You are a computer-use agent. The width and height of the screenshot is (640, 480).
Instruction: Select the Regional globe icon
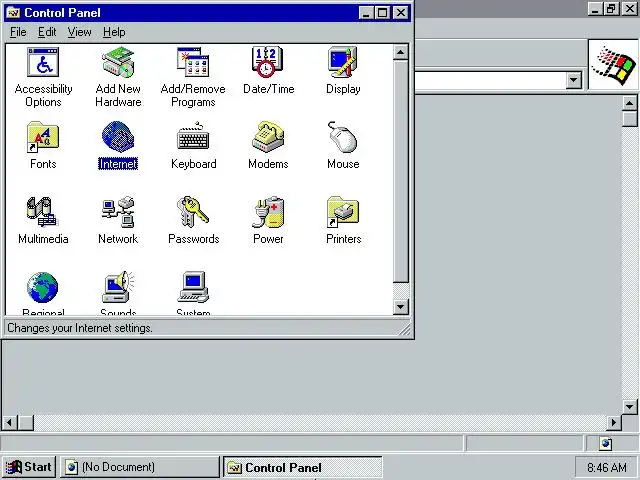(x=42, y=287)
